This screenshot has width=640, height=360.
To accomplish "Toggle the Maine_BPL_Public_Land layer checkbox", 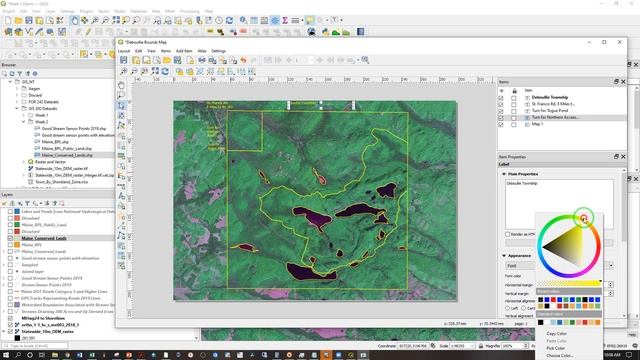I will click(10, 224).
